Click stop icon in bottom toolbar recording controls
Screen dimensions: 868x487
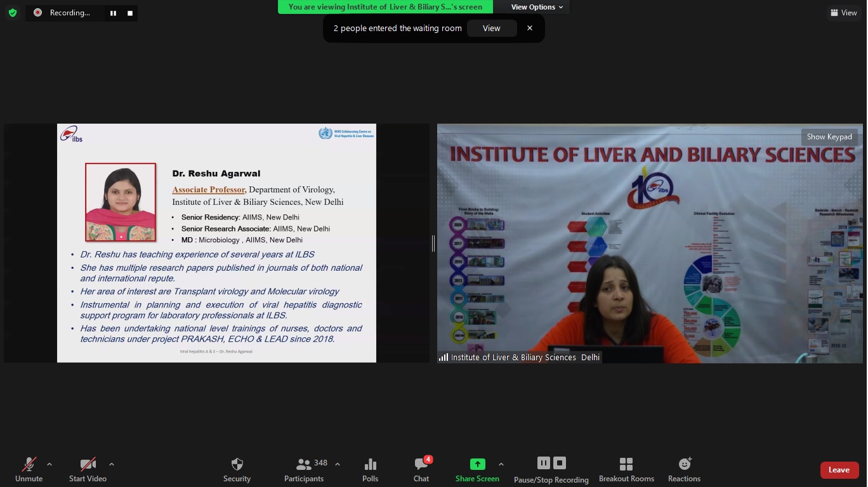[x=560, y=463]
